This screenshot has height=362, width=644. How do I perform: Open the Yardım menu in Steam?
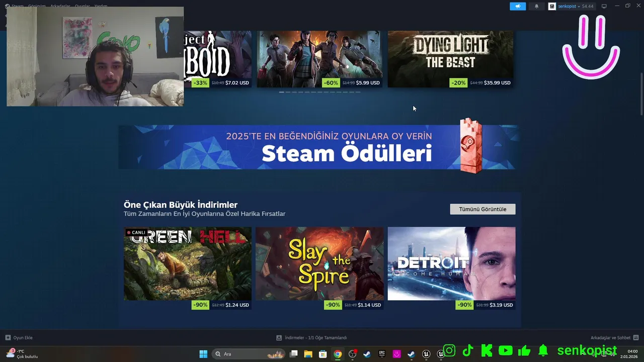point(101,6)
